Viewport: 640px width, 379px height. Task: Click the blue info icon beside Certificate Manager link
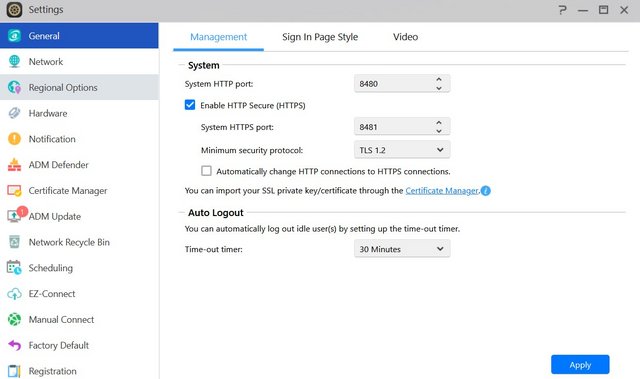click(x=486, y=191)
